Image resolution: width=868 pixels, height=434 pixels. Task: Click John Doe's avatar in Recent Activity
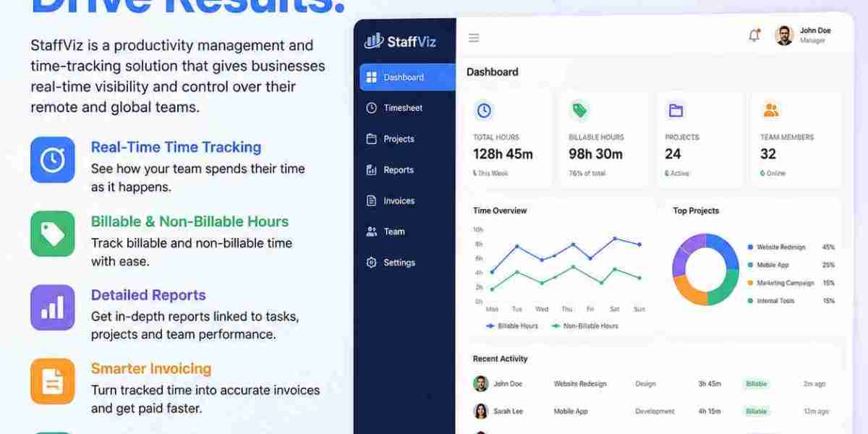click(x=480, y=383)
